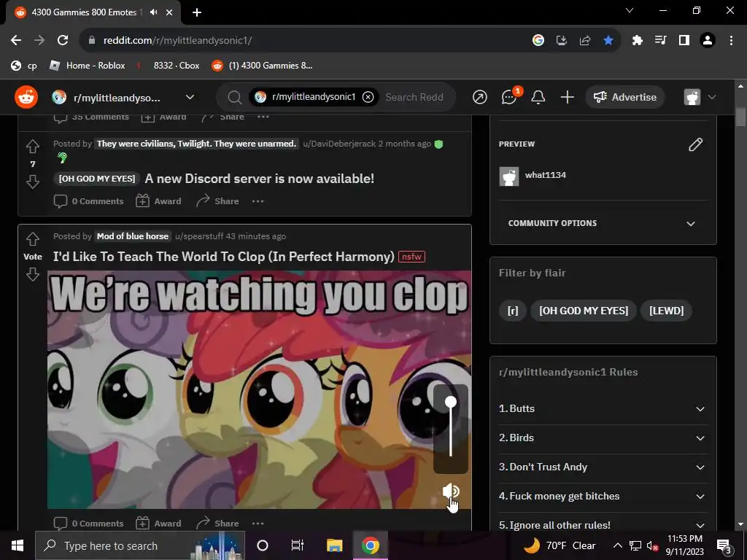Click the address bar URL
The image size is (747, 560).
178,41
